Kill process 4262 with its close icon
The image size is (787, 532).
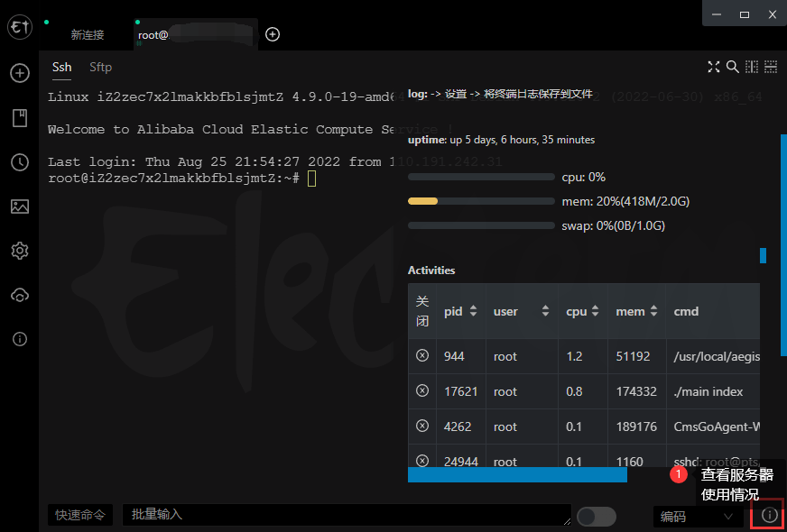(422, 426)
